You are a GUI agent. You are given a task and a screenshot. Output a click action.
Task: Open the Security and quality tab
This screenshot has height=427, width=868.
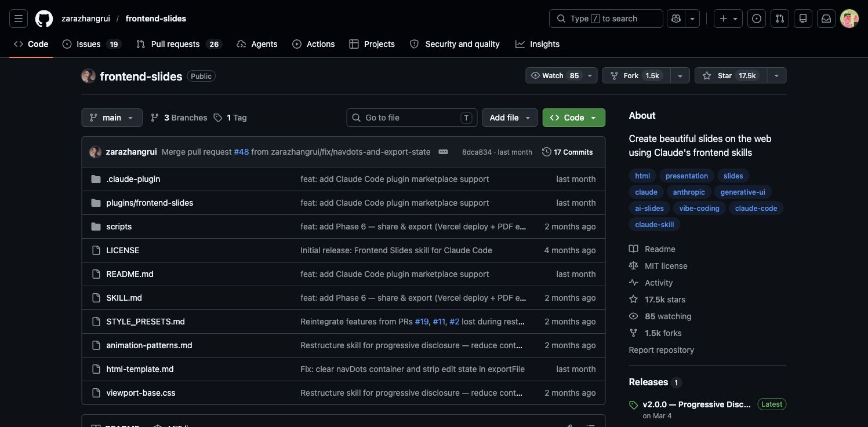click(x=455, y=44)
